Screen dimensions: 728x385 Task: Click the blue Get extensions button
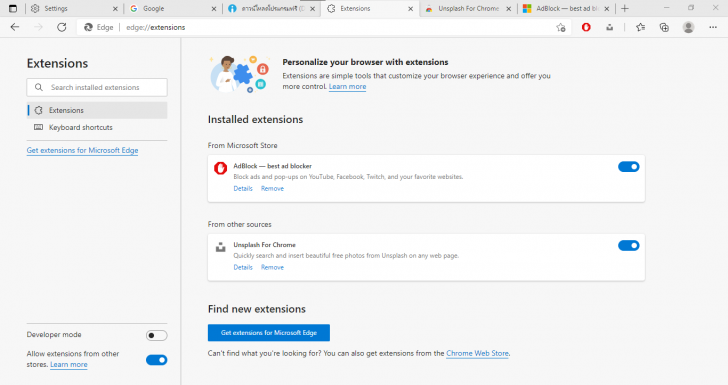(269, 333)
